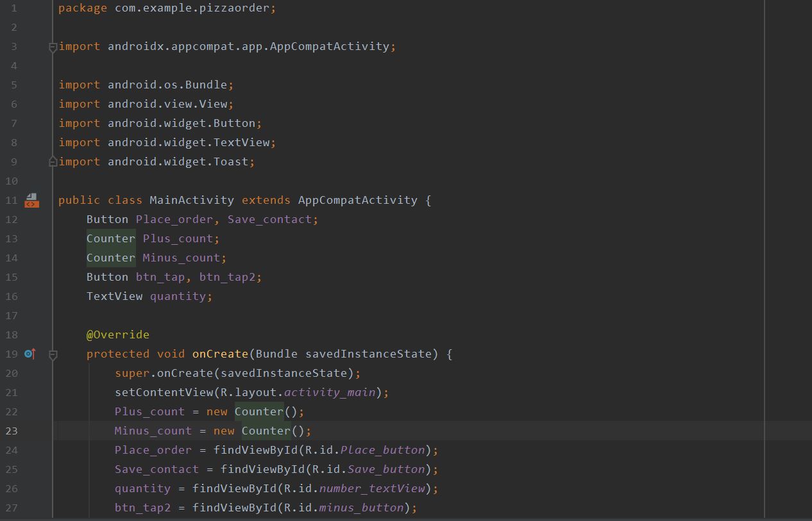Collapse the import block using line 3 fold arrow
Screen dimensions: 812x521
[x=53, y=46]
